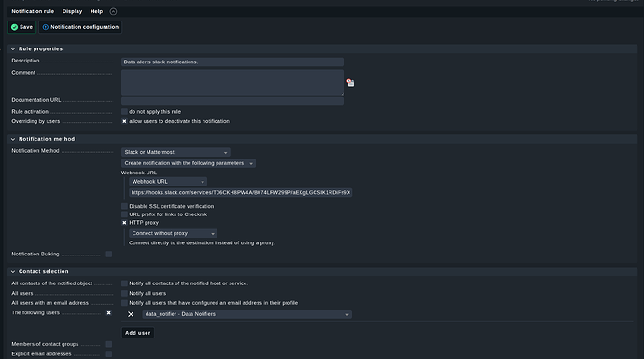
Task: Click the Save button
Action: [x=22, y=27]
